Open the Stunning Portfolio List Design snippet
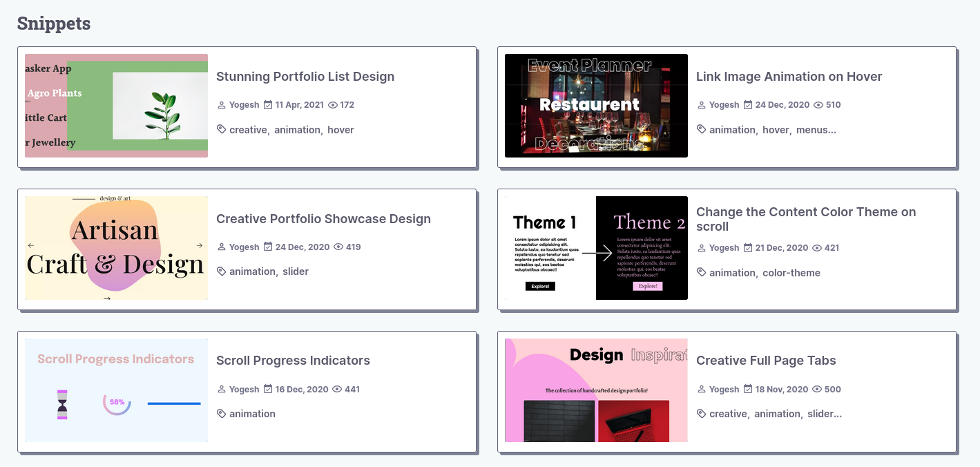 click(305, 76)
